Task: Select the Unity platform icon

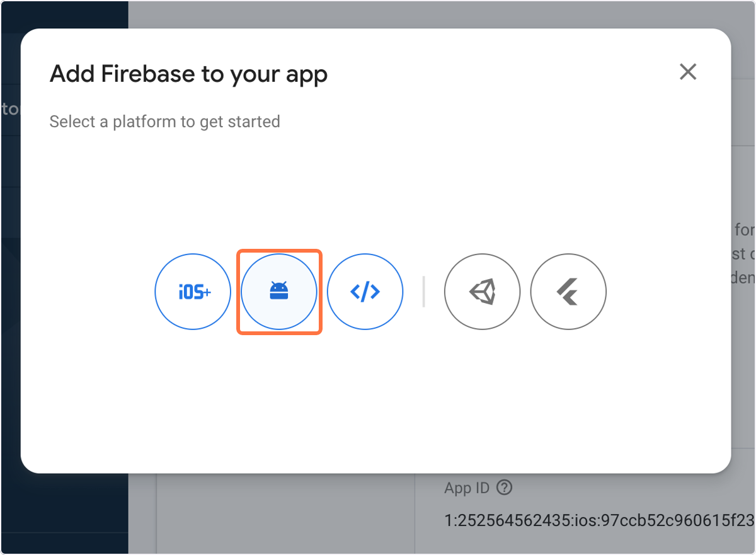Action: coord(483,292)
